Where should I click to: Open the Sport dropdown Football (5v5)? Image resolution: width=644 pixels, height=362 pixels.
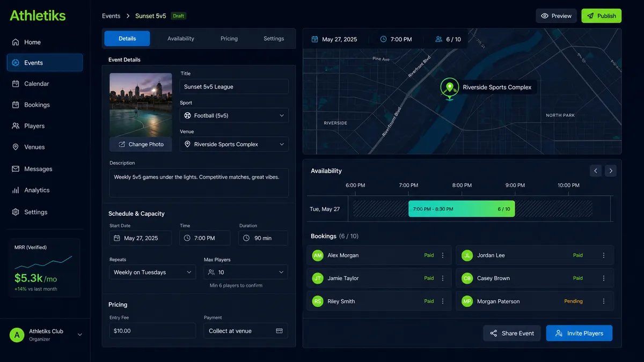[234, 115]
